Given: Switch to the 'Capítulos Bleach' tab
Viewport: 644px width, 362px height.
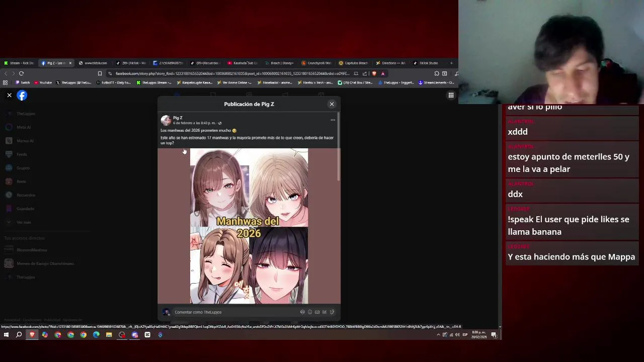Looking at the screenshot, I should [354, 63].
